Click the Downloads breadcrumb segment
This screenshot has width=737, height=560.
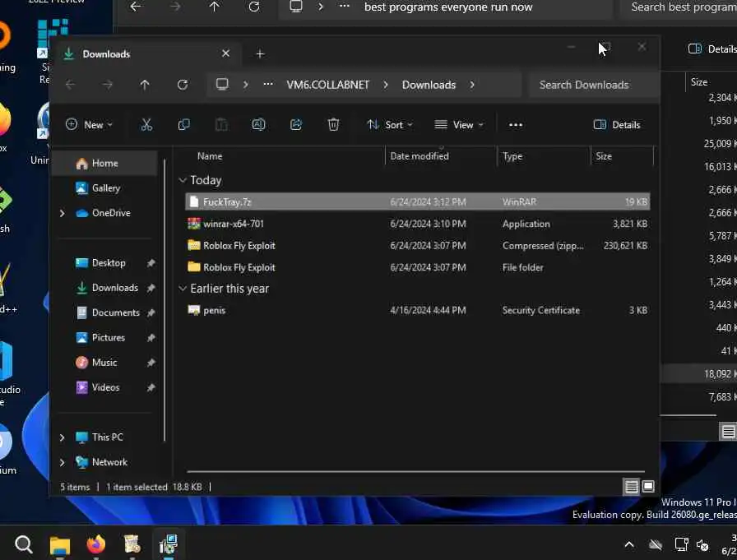coord(429,85)
